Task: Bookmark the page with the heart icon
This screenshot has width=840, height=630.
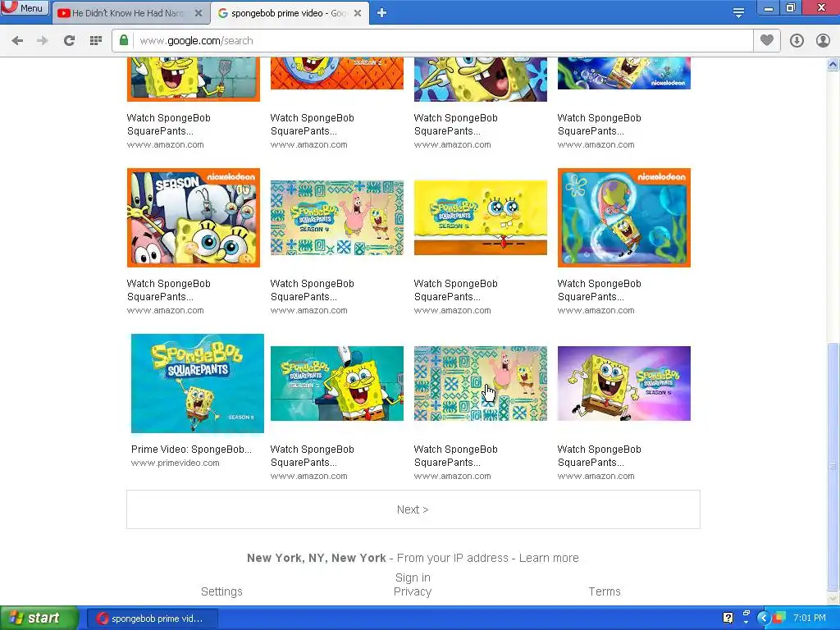Action: pos(767,40)
